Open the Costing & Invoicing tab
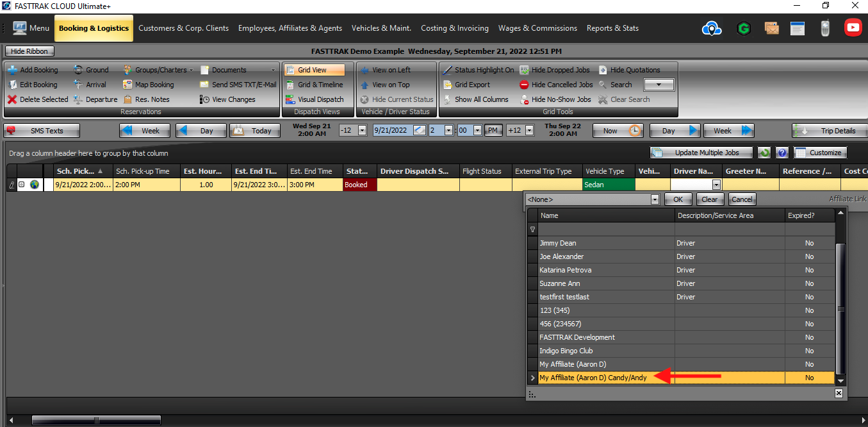The image size is (868, 427). click(x=455, y=28)
